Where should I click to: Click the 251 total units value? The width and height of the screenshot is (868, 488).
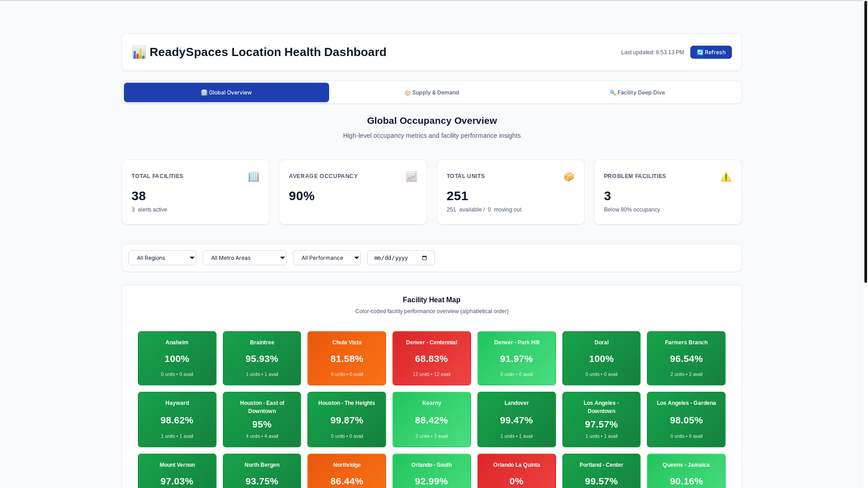(458, 196)
